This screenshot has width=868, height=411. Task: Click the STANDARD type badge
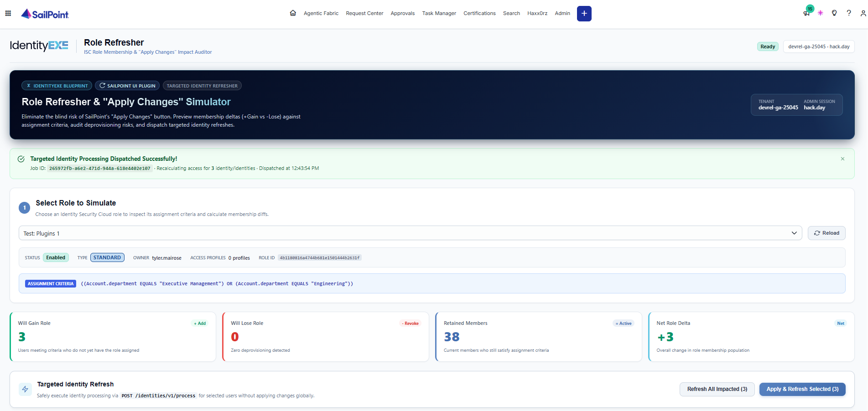click(x=107, y=257)
